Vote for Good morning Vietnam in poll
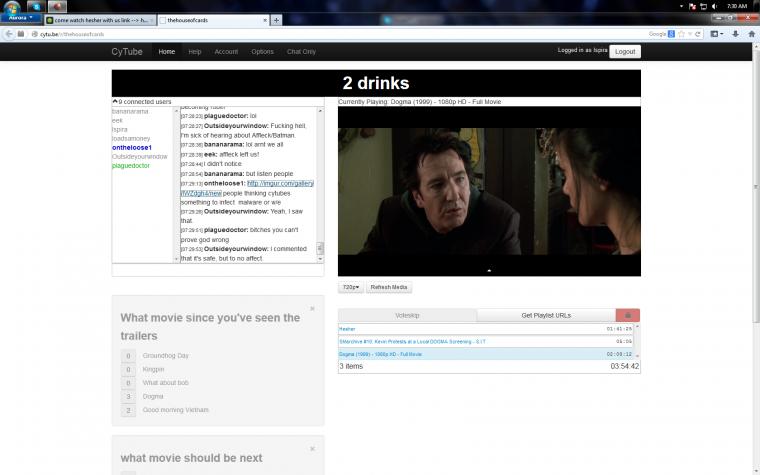Image resolution: width=760 pixels, height=475 pixels. coord(128,410)
